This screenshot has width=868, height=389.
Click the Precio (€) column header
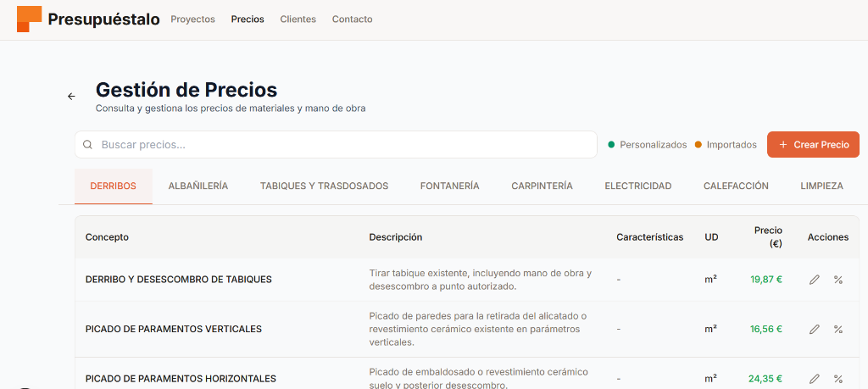tap(768, 236)
